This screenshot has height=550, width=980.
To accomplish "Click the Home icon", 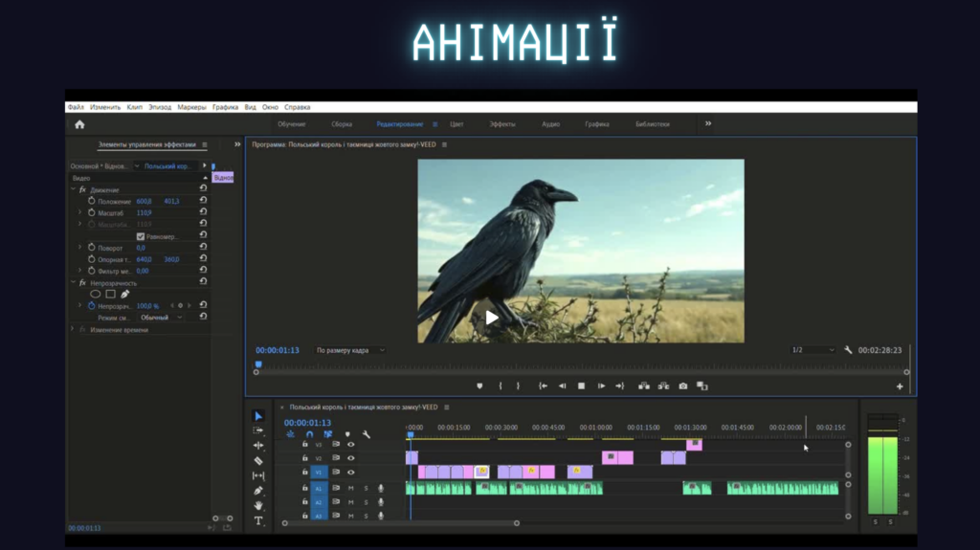I will click(x=79, y=124).
